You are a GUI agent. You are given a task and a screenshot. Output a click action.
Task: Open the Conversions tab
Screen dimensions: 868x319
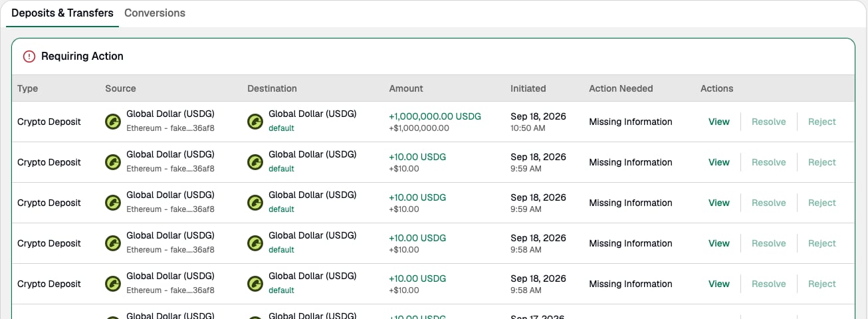tap(155, 13)
